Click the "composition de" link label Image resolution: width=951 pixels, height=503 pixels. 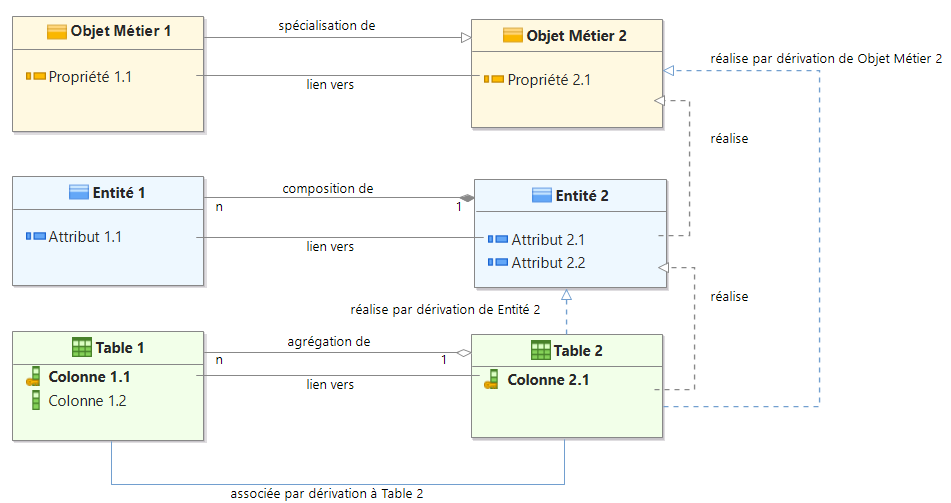(x=328, y=188)
